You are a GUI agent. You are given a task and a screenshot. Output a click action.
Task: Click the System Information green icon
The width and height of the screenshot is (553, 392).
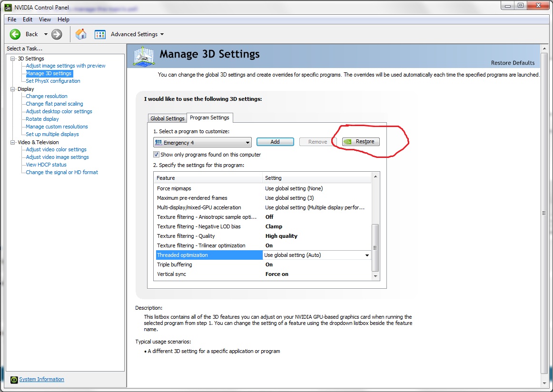14,380
